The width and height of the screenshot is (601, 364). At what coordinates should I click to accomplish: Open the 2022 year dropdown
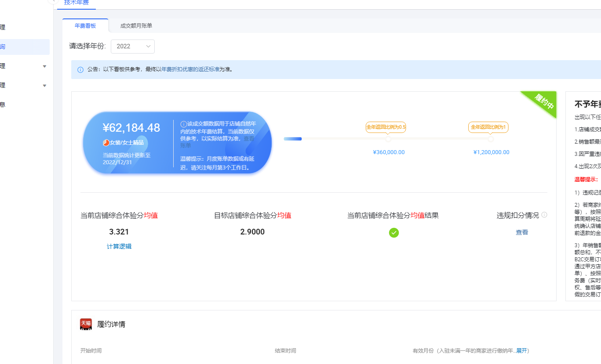coord(133,46)
